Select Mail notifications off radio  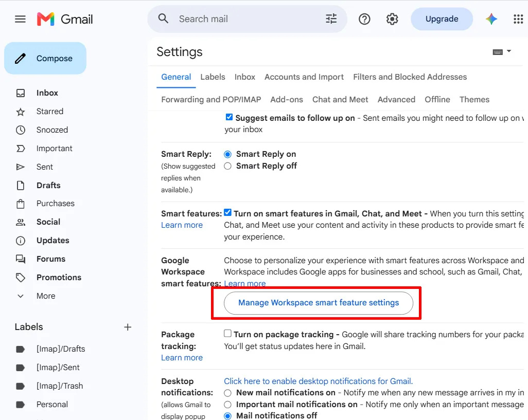point(227,416)
